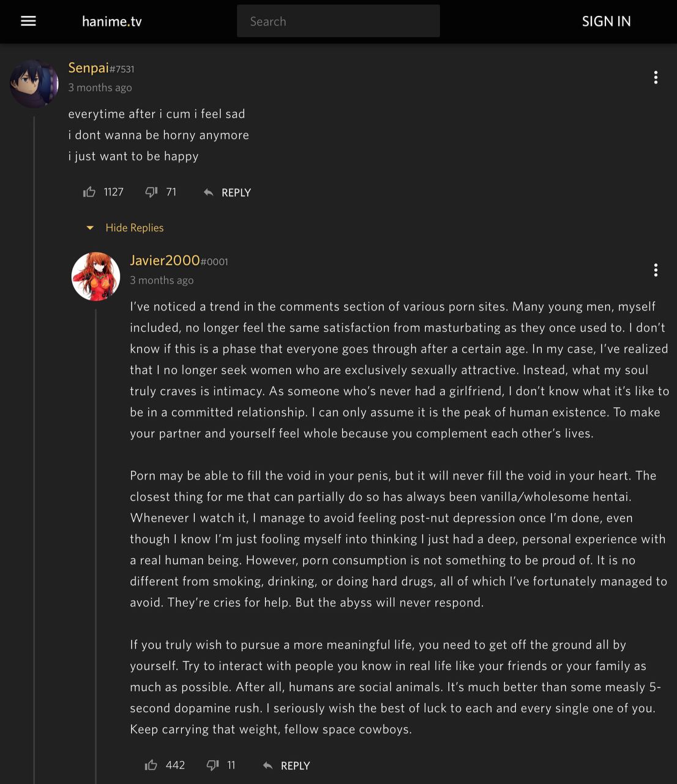Image resolution: width=677 pixels, height=784 pixels.
Task: Click reply arrow icon under Javier2000's reply
Action: point(267,766)
